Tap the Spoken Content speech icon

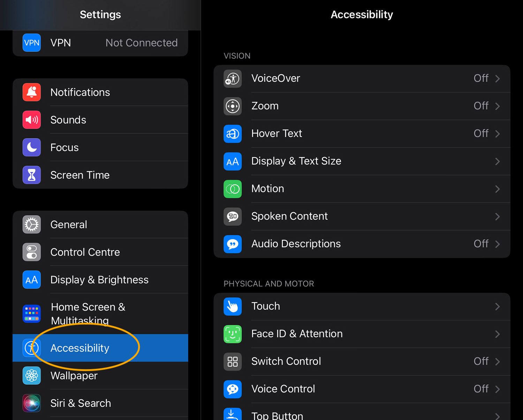[233, 216]
